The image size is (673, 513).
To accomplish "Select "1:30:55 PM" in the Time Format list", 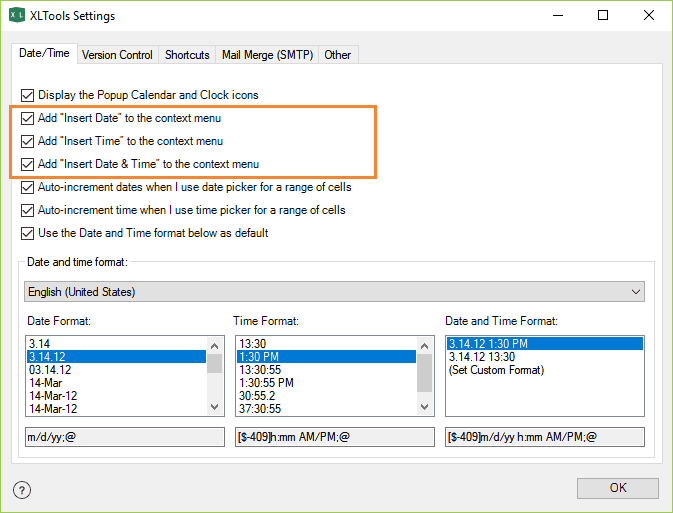I will click(x=326, y=383).
